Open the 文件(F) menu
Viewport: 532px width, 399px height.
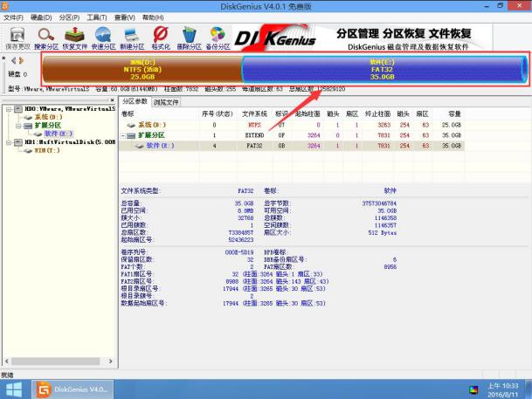[14, 17]
